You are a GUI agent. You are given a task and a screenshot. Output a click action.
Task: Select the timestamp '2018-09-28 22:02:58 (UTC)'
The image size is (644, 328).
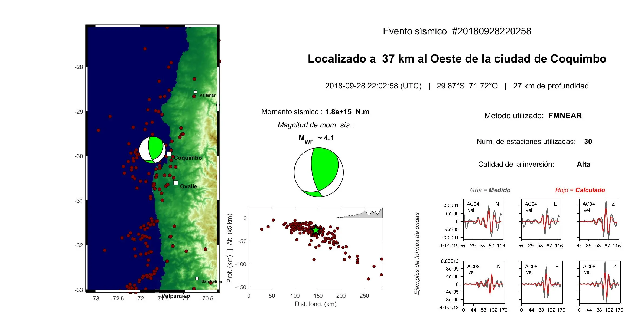point(373,86)
